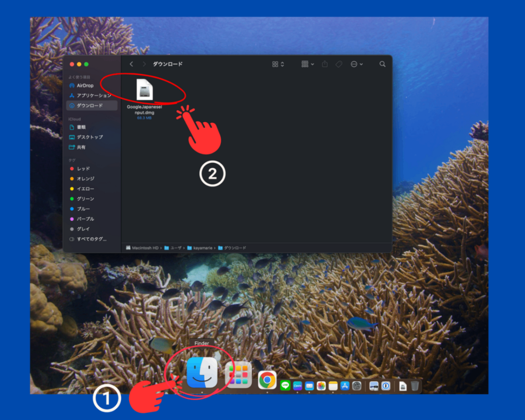Open Launchpad in the Dock

tap(238, 374)
